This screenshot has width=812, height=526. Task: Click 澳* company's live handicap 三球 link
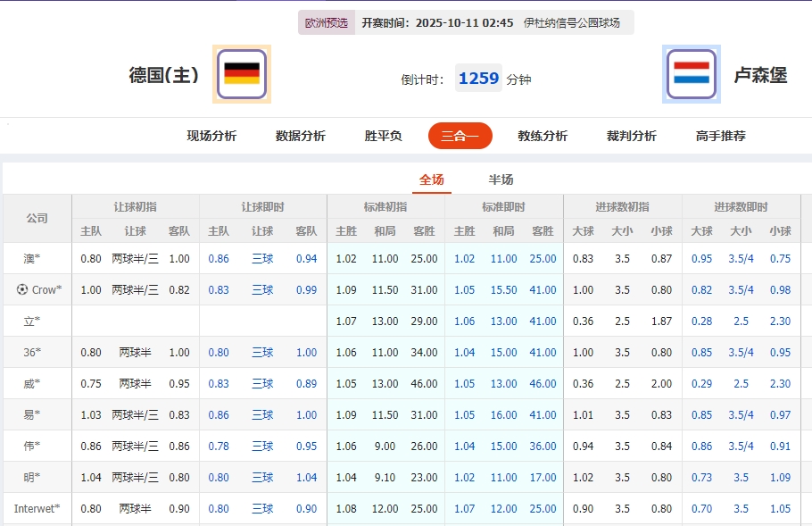coord(262,258)
